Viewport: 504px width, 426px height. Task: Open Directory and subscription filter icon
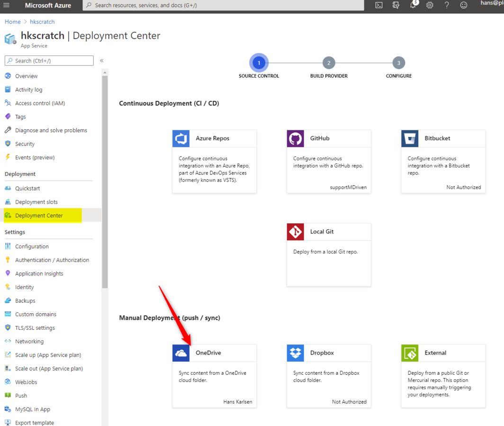coord(396,5)
